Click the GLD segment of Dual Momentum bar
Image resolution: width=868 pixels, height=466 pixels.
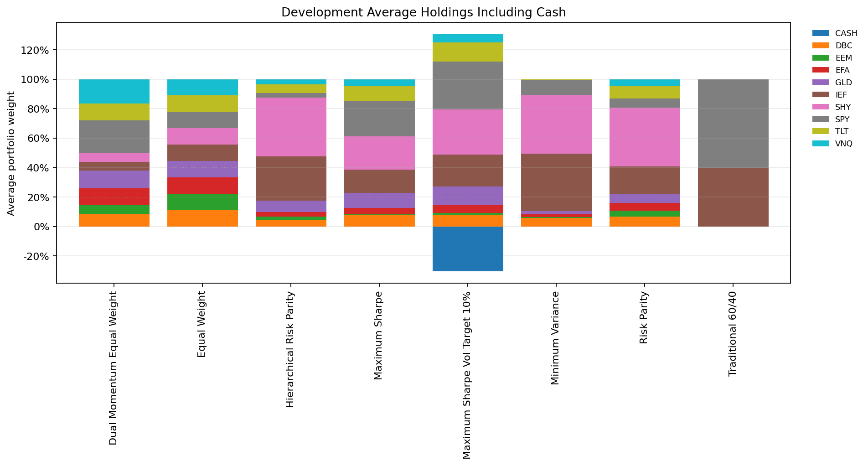coord(114,180)
